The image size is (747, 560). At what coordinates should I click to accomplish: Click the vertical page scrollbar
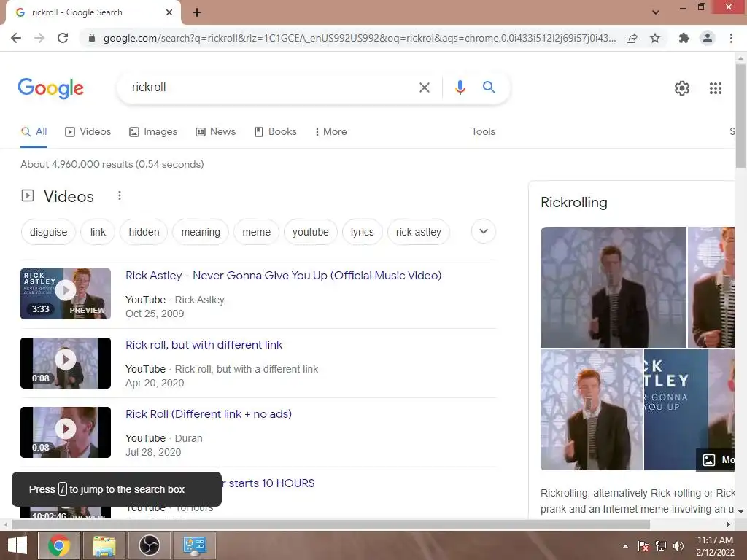coord(740,116)
